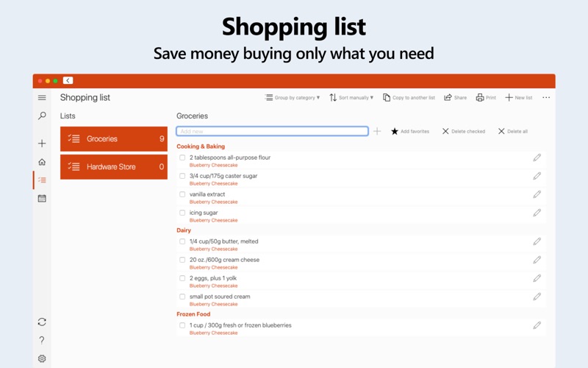Open the help question mark icon
This screenshot has height=368, width=588.
pyautogui.click(x=42, y=340)
